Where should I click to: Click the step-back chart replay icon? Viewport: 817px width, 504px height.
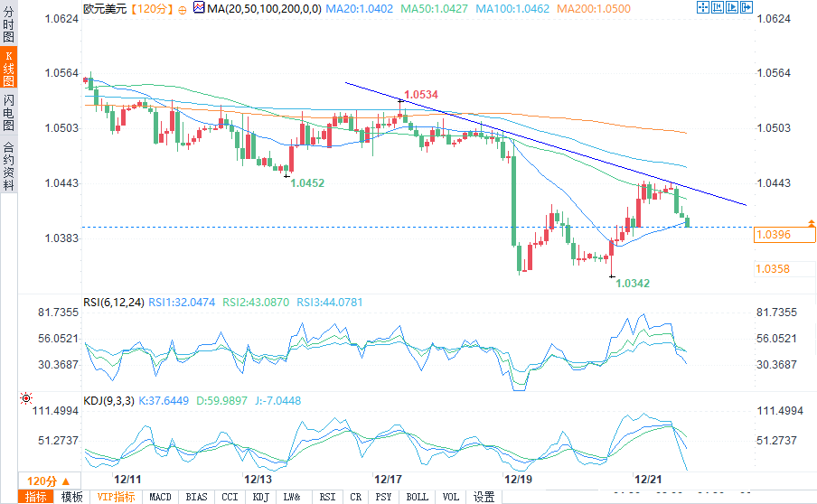(717, 7)
